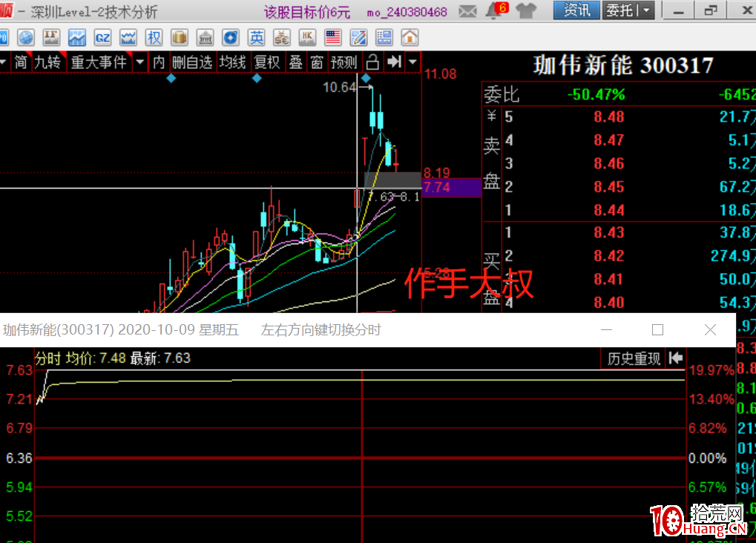
Task: Select sell level 5 price 8.48
Action: [x=609, y=116]
